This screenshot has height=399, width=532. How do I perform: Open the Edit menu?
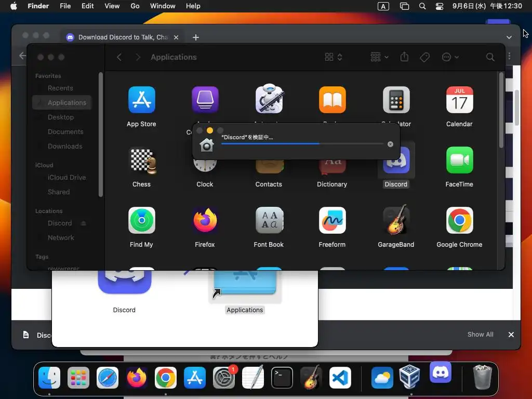point(87,6)
